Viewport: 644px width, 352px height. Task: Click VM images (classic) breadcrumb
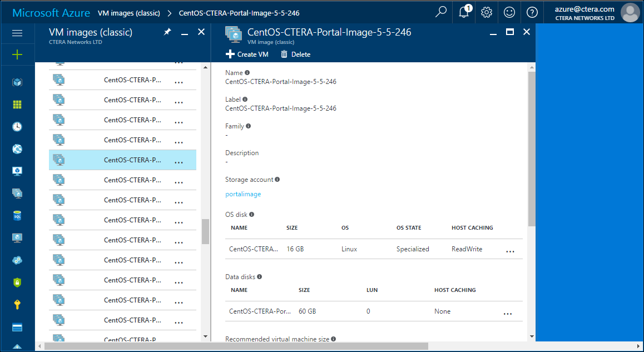129,13
